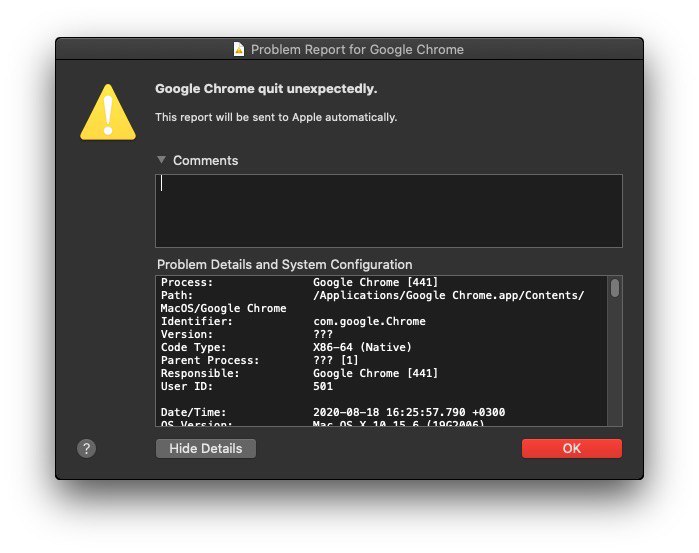Click the 'Identifier:' row label

(197, 322)
